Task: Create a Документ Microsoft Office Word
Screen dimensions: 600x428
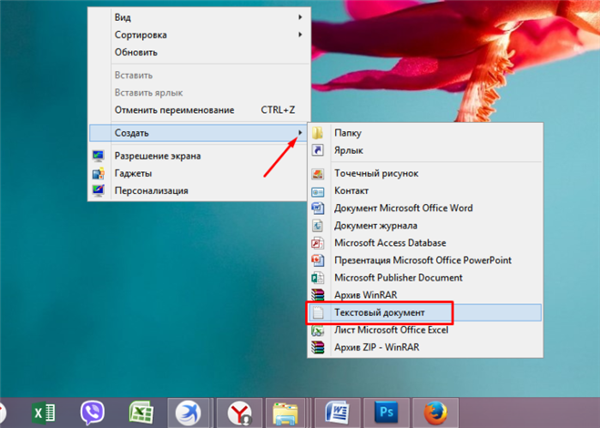Action: click(425, 208)
